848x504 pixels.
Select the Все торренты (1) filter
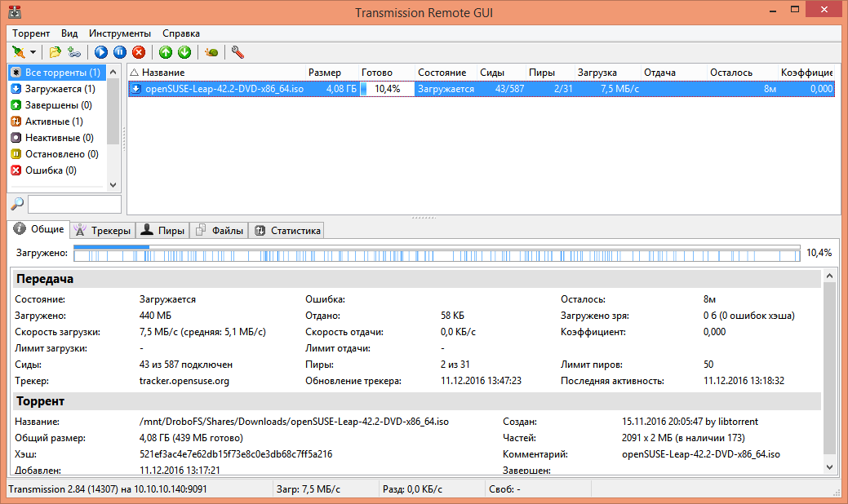57,73
